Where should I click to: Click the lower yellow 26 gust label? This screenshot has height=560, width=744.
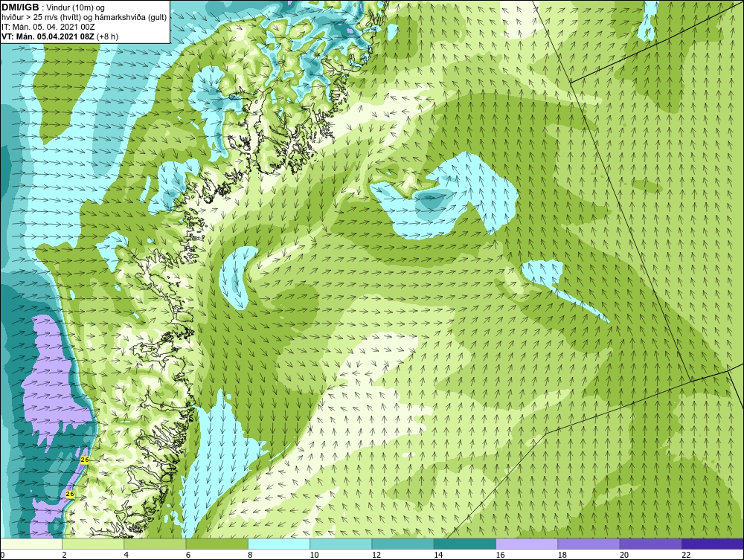[x=70, y=494]
